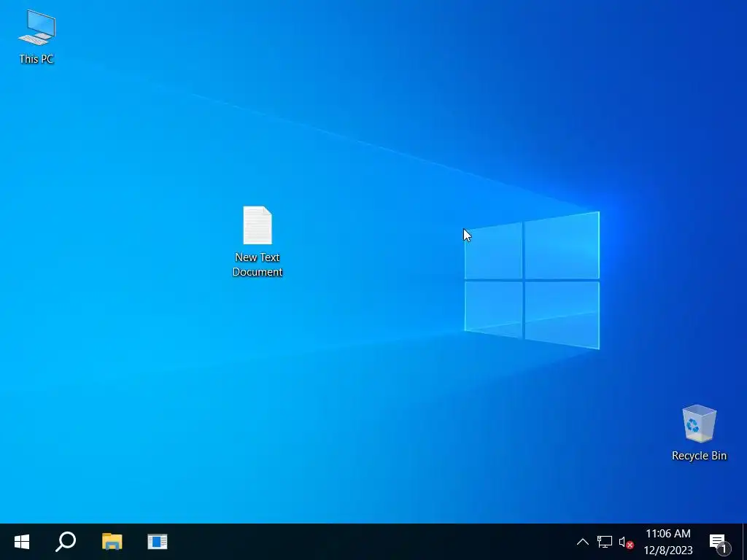Open network status tray icon
This screenshot has width=747, height=560.
[605, 542]
